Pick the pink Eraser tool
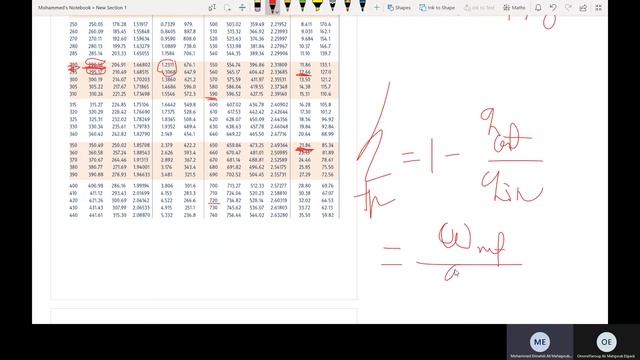Screen dimensions: 640x360 click(x=258, y=6)
